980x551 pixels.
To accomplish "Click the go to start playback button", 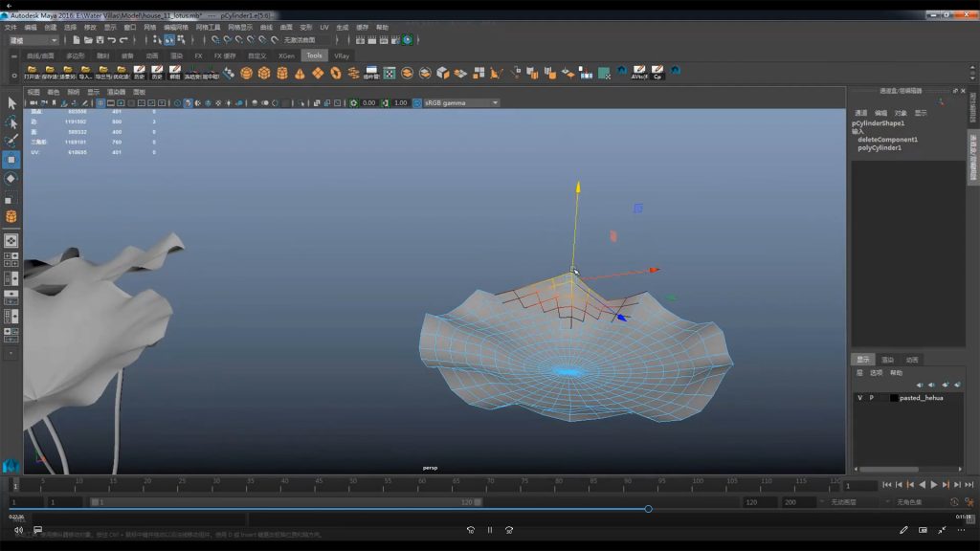I will pos(886,485).
